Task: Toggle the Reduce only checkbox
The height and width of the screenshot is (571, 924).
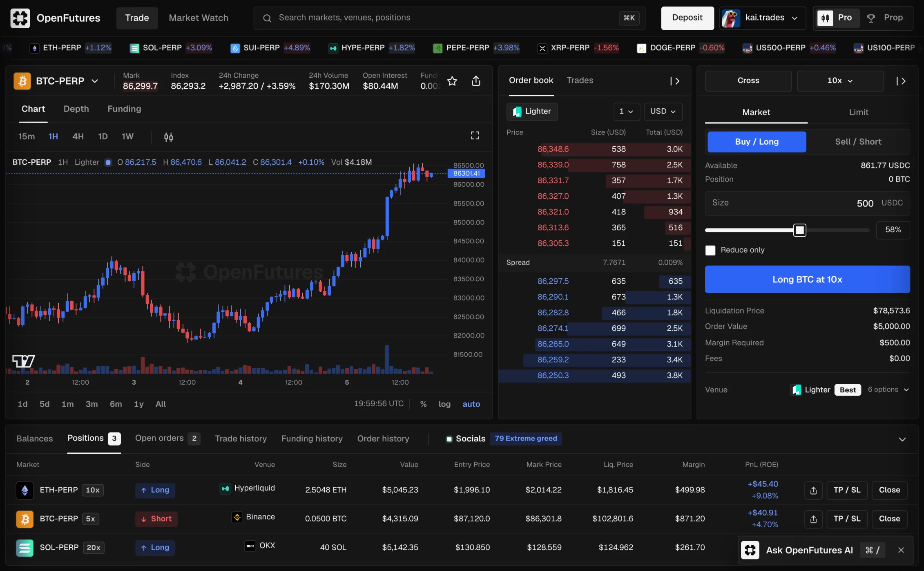Action: pos(710,250)
